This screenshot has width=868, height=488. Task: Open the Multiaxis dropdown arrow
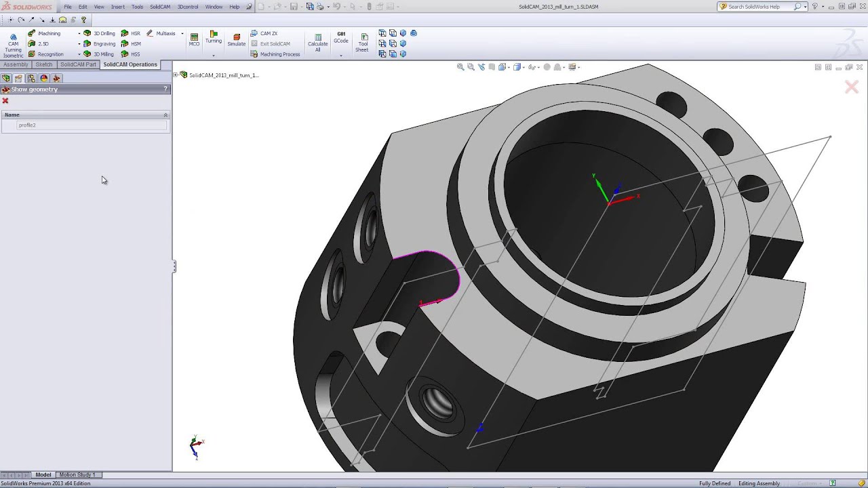(x=182, y=33)
